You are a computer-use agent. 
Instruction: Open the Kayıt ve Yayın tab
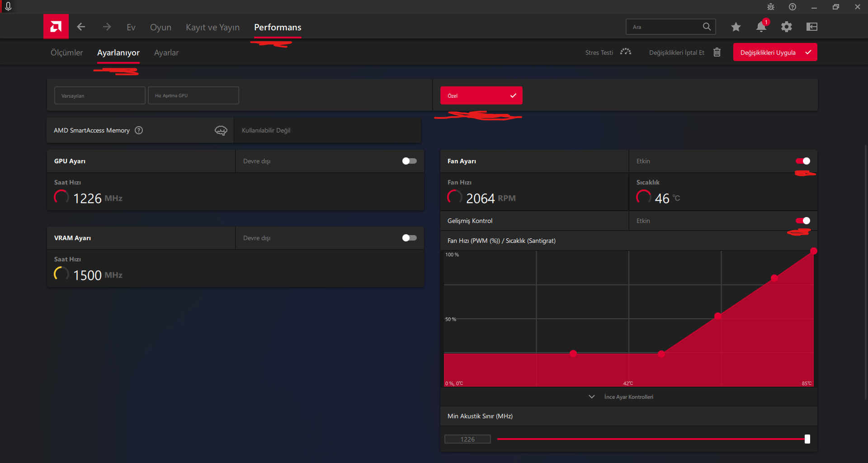[x=212, y=27]
